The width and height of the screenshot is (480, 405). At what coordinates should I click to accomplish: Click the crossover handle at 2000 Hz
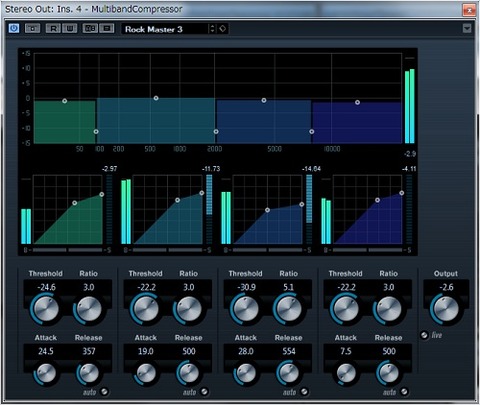point(216,132)
